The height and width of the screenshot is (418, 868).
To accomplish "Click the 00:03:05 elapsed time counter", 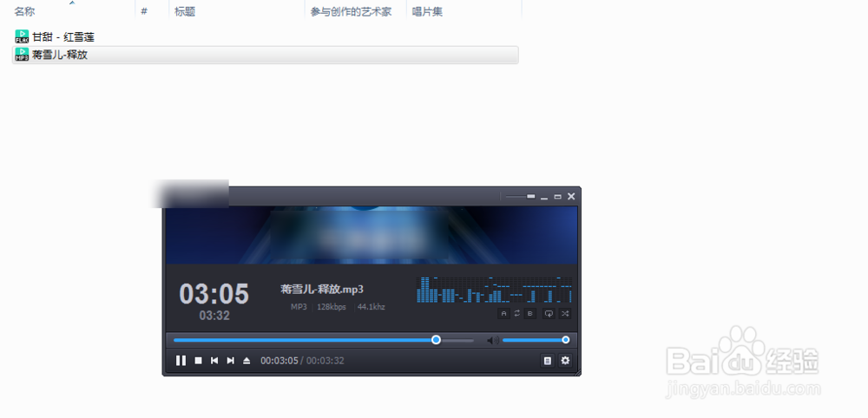I will tap(279, 361).
